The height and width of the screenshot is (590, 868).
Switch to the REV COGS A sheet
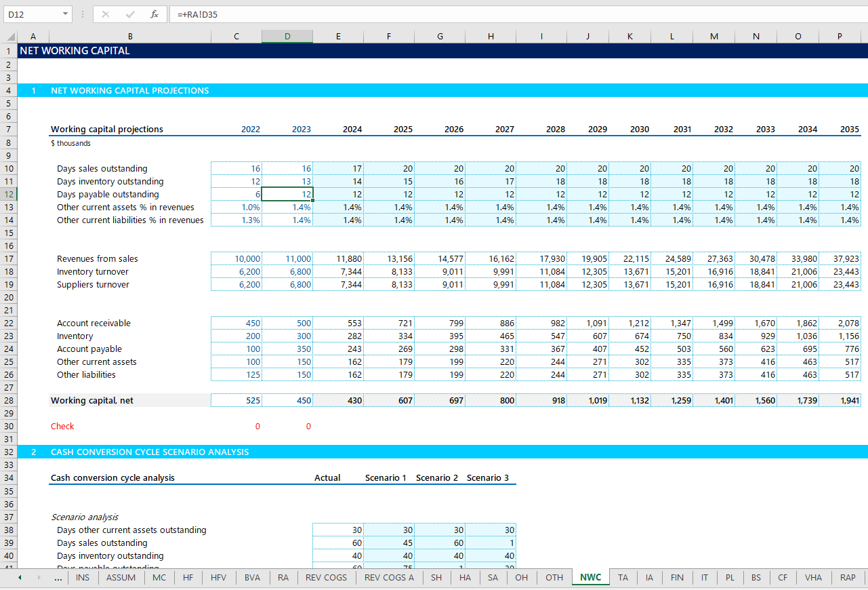pyautogui.click(x=388, y=577)
